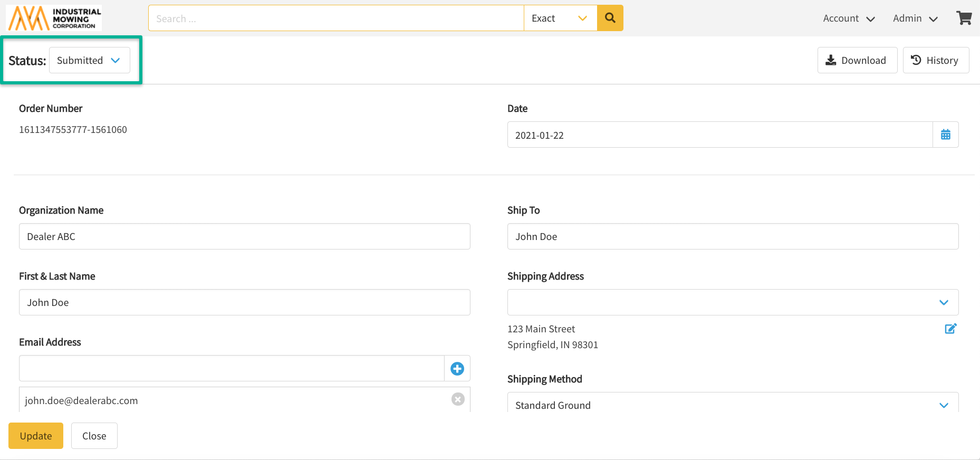Click the Organization Name field
980x460 pixels.
tap(244, 236)
